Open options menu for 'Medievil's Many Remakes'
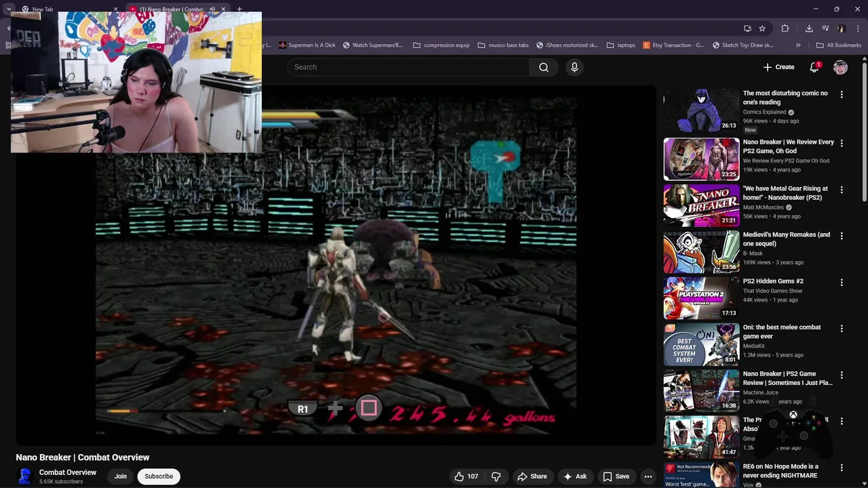This screenshot has height=488, width=868. coord(842,236)
